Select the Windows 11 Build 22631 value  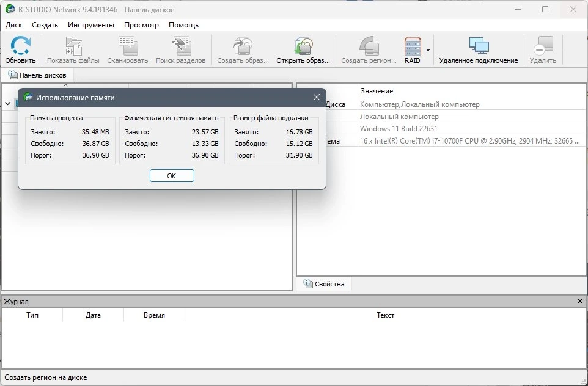point(399,129)
